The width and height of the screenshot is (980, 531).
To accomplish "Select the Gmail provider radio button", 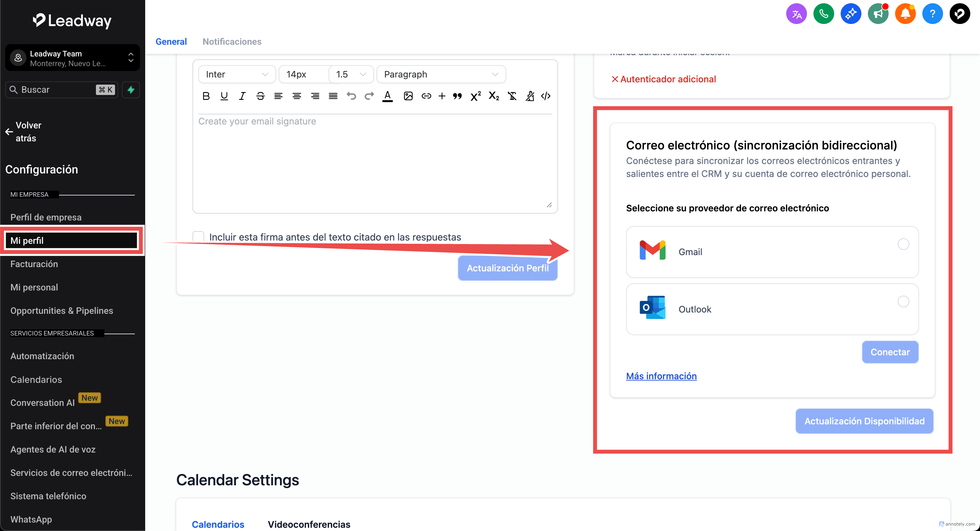I will pyautogui.click(x=903, y=244).
